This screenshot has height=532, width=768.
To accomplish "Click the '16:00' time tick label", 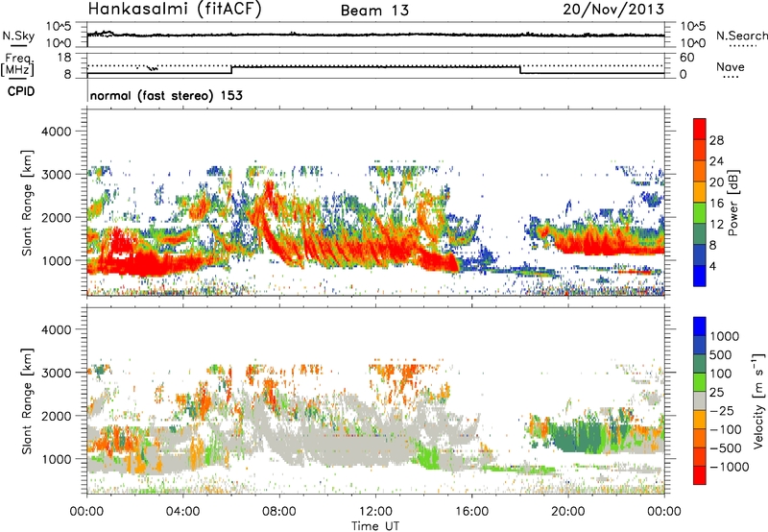I will coord(471,512).
